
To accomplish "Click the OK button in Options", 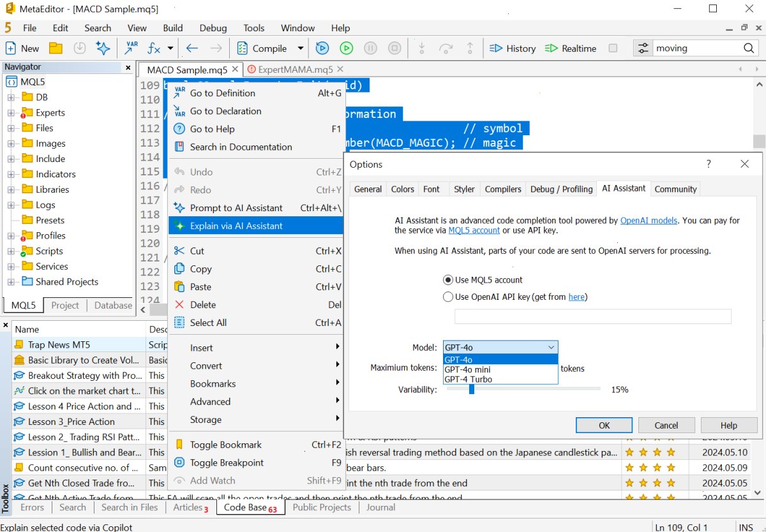I will pyautogui.click(x=604, y=425).
